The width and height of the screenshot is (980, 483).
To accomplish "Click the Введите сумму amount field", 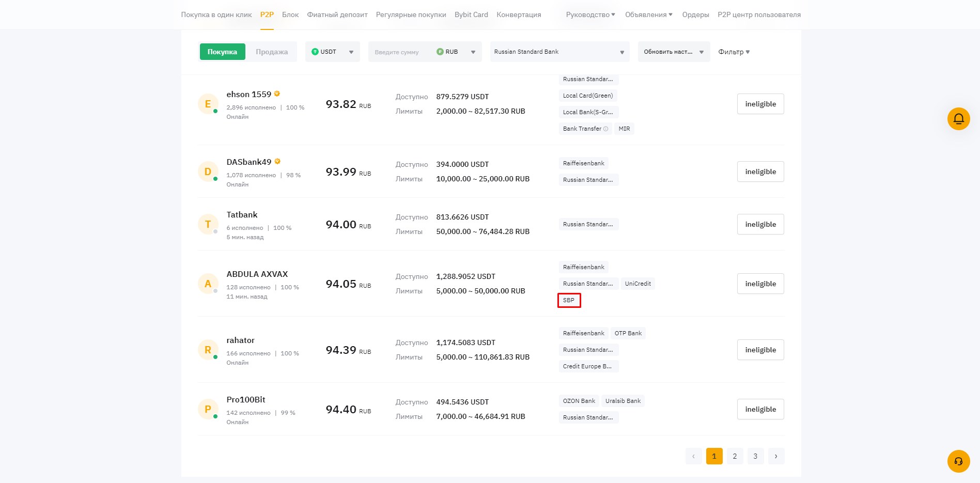I will 400,52.
